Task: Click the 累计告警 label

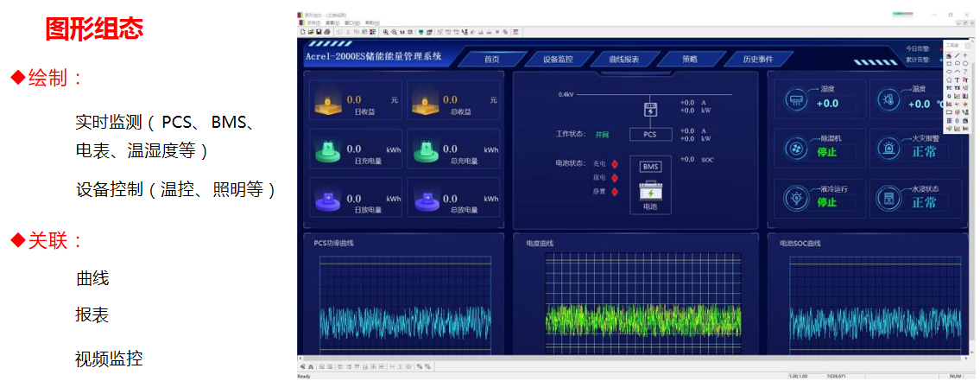Action: pos(918,60)
